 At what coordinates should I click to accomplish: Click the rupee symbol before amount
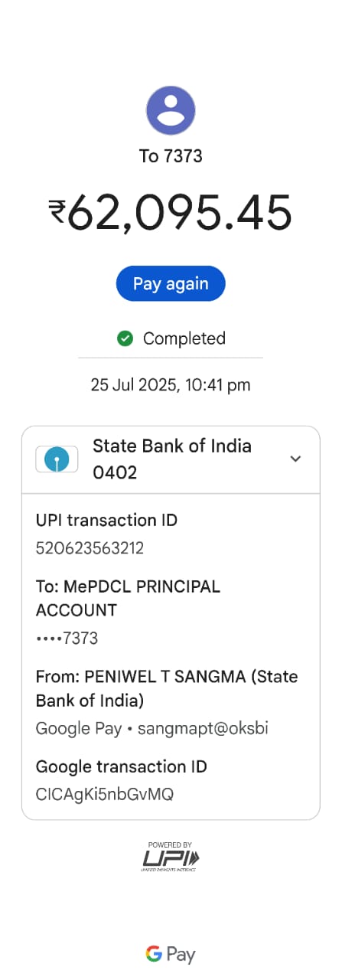57,212
